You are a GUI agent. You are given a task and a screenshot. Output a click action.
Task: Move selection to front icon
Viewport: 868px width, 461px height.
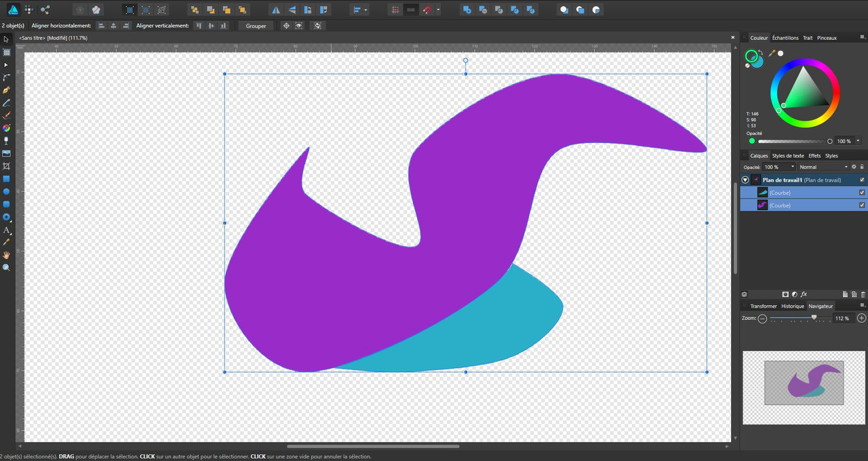tap(243, 10)
